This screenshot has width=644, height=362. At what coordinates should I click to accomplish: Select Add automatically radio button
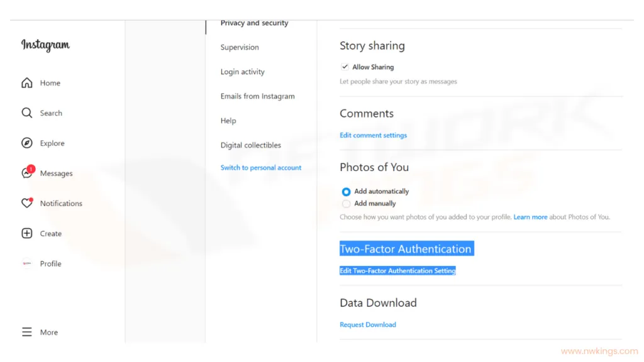[346, 191]
